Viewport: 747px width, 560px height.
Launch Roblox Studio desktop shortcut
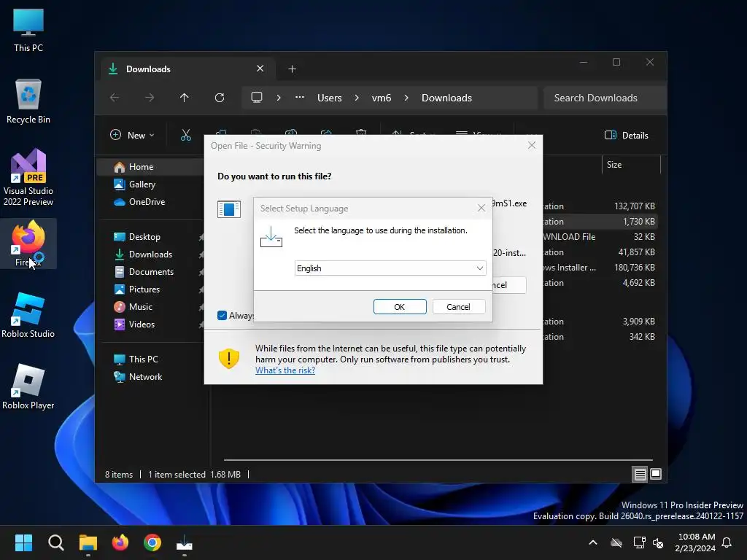pos(28,315)
